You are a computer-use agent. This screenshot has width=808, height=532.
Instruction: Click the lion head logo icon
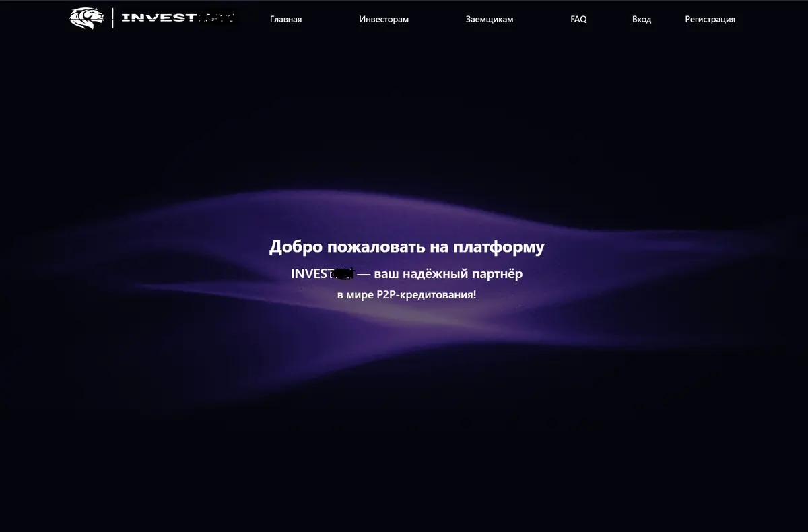pyautogui.click(x=87, y=18)
